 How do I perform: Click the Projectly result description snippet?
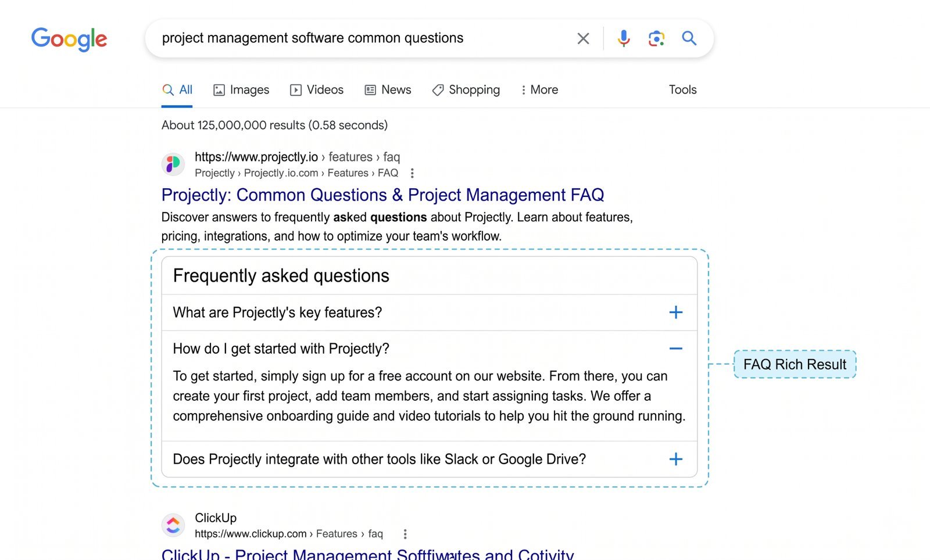tap(397, 227)
